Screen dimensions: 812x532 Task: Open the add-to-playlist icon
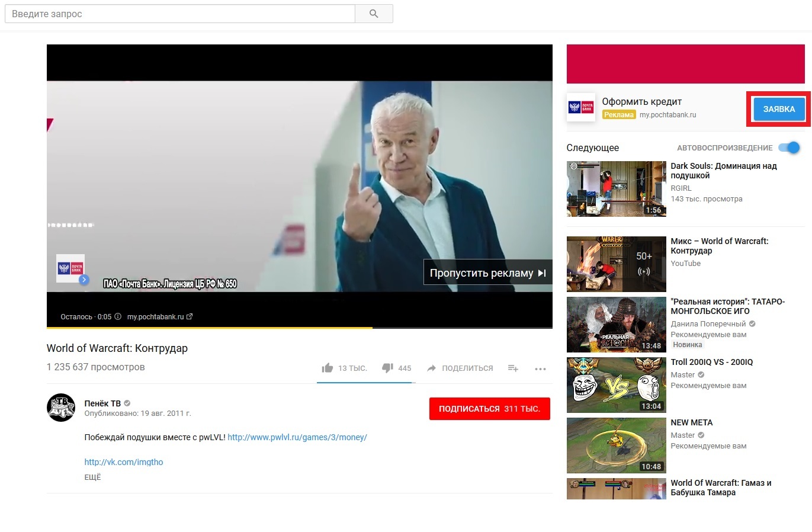click(x=513, y=368)
